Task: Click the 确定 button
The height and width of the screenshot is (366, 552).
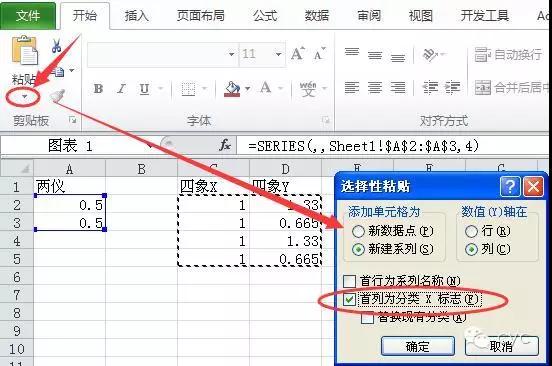Action: click(418, 346)
